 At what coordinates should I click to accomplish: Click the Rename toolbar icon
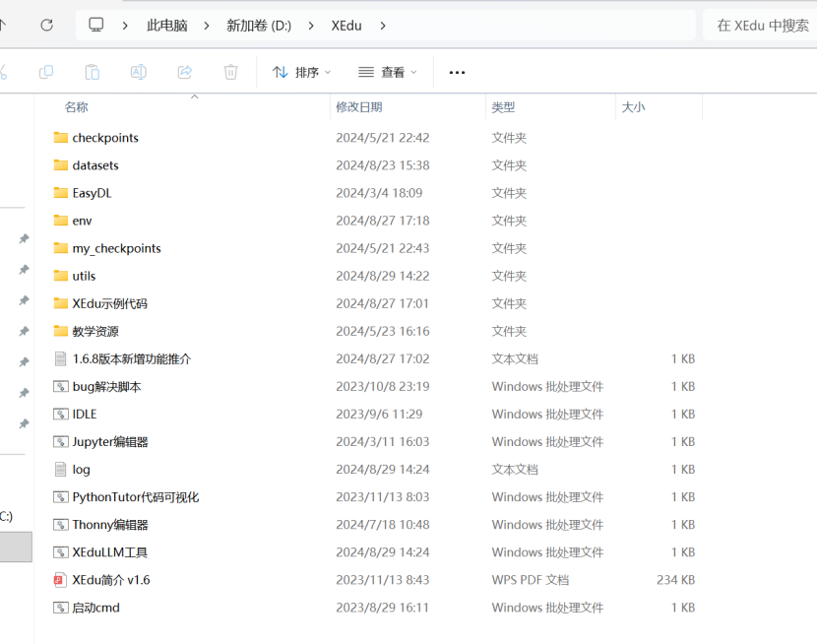[x=138, y=72]
